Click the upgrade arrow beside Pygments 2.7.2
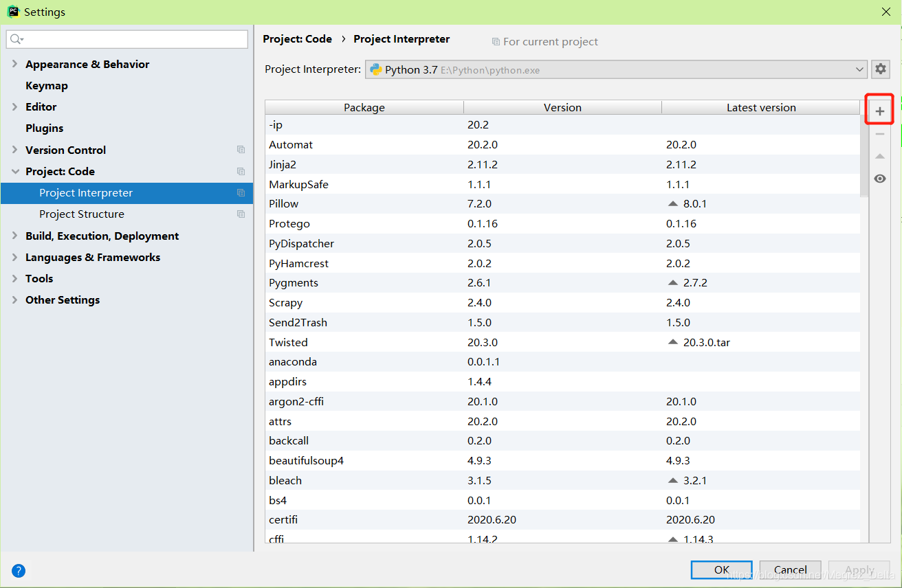 tap(672, 283)
